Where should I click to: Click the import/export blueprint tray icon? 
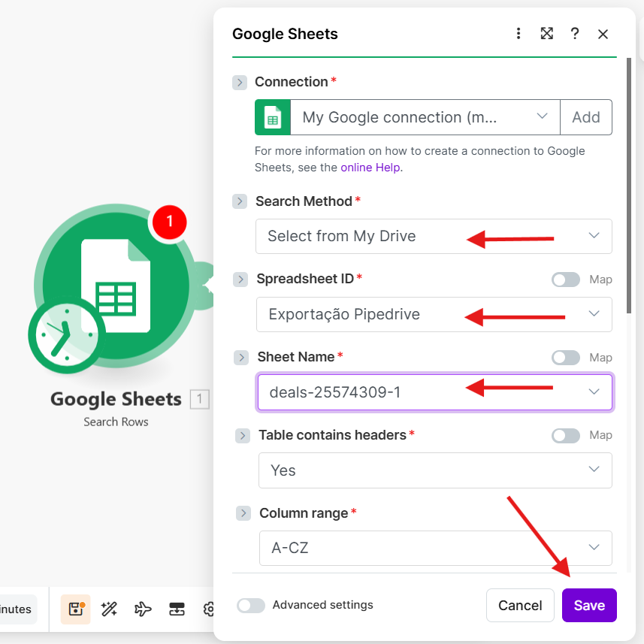tap(177, 609)
